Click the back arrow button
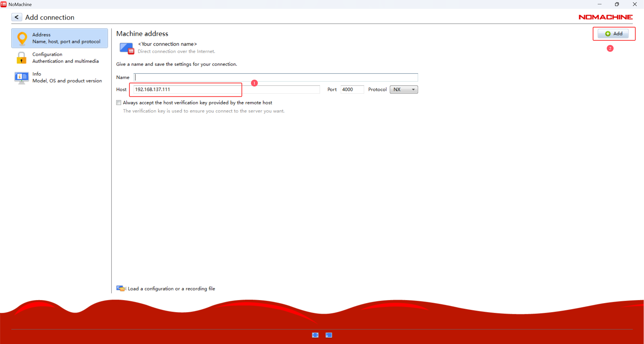644x344 pixels. pos(17,17)
